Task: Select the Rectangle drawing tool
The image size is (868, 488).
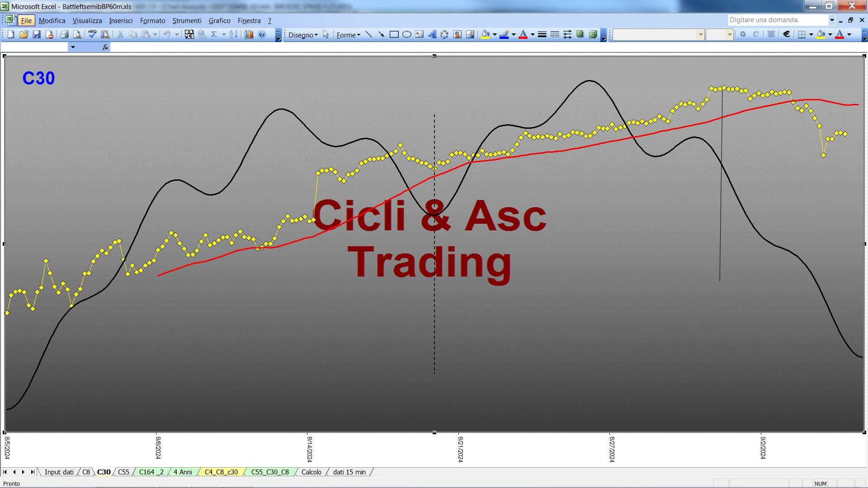Action: (x=394, y=35)
